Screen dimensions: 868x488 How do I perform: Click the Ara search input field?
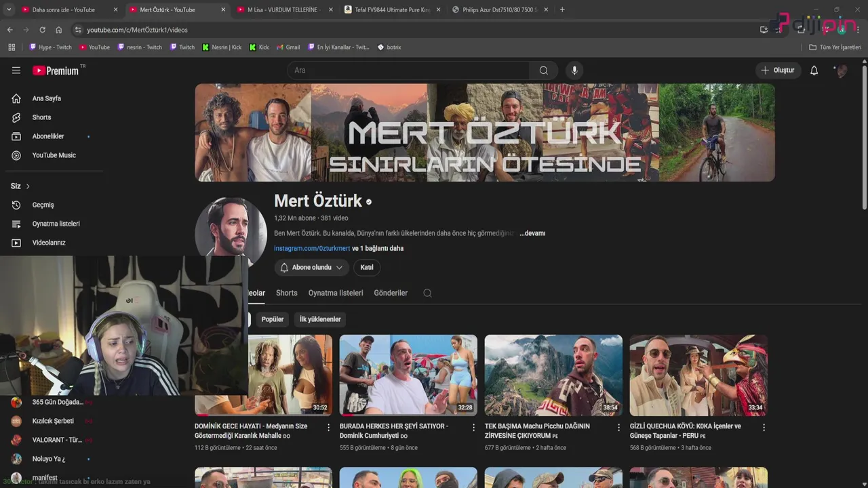point(410,70)
